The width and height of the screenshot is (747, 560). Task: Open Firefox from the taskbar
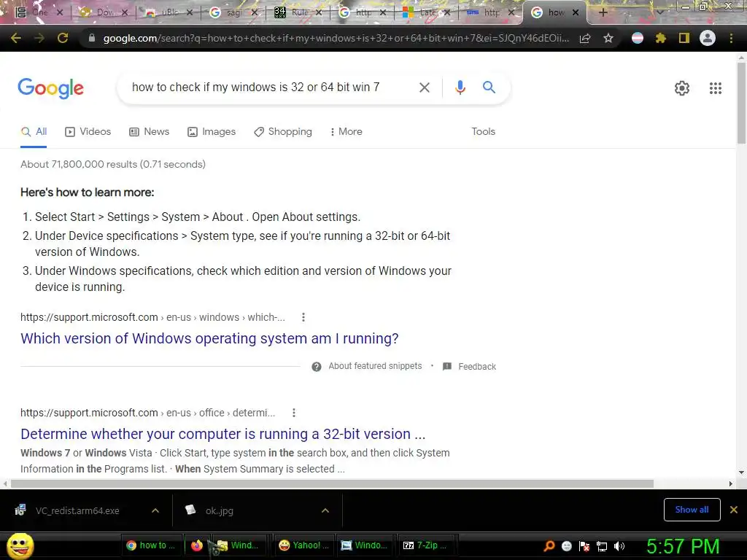click(197, 545)
